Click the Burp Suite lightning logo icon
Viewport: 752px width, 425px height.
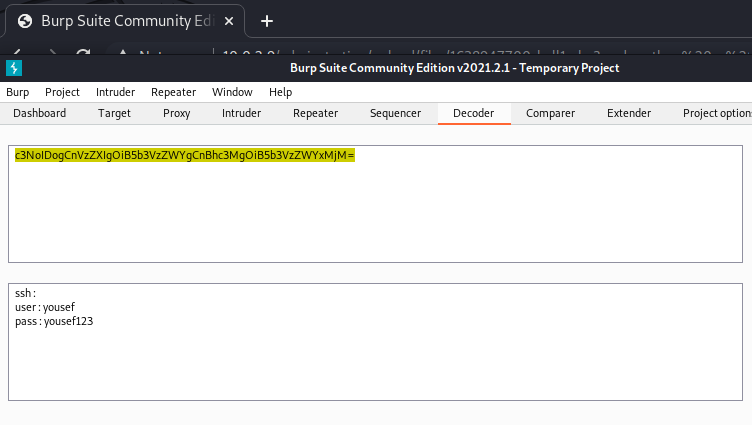coord(14,68)
